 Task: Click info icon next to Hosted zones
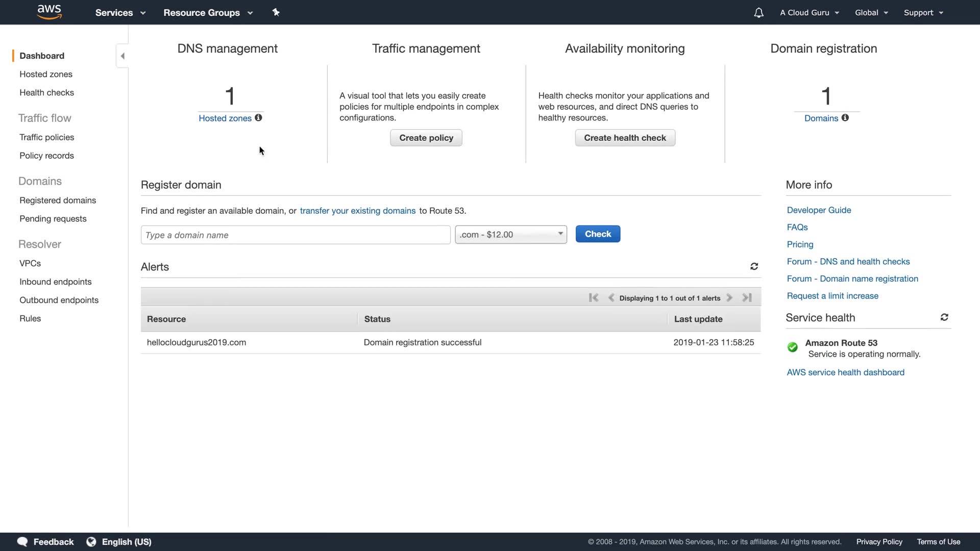tap(258, 118)
